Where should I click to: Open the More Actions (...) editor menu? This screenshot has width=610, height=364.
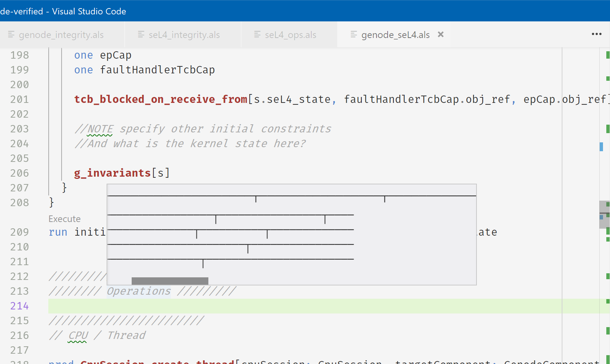pos(596,34)
